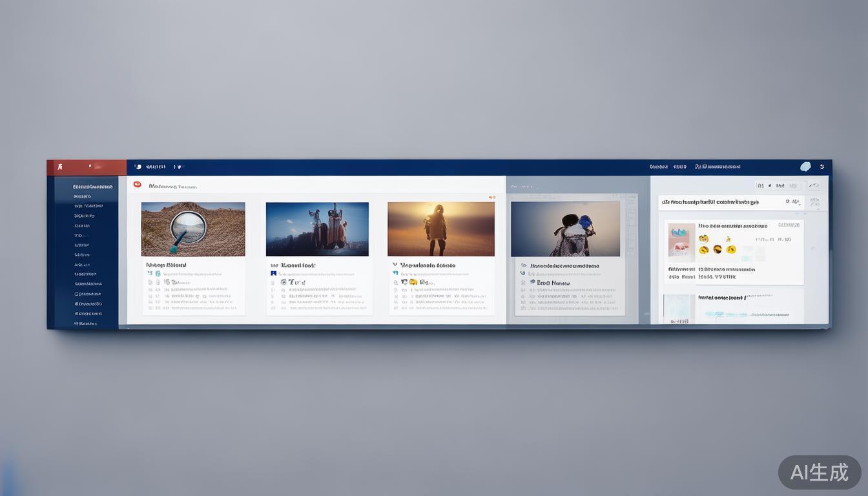Click the red circle icon beside the page heading

[x=137, y=185]
